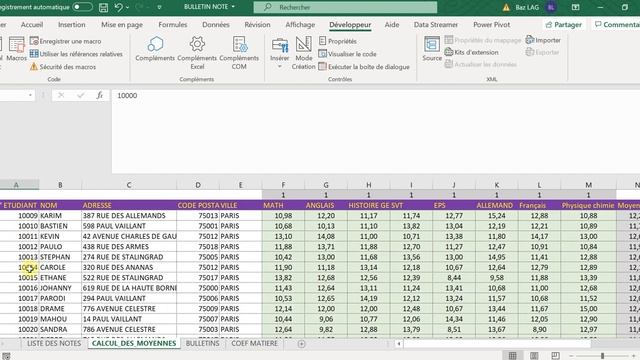Viewport: 640px width, 360px height.
Task: Click the ANGLAIS column heading cell
Action: [326, 205]
